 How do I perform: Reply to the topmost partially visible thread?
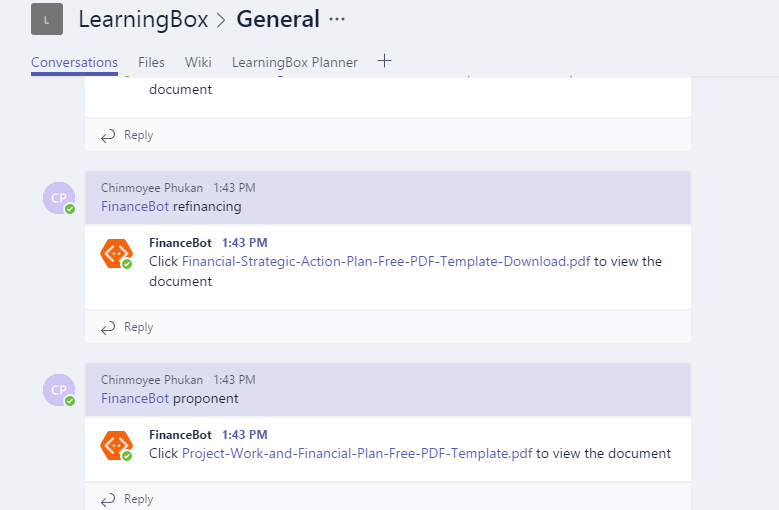pos(127,135)
